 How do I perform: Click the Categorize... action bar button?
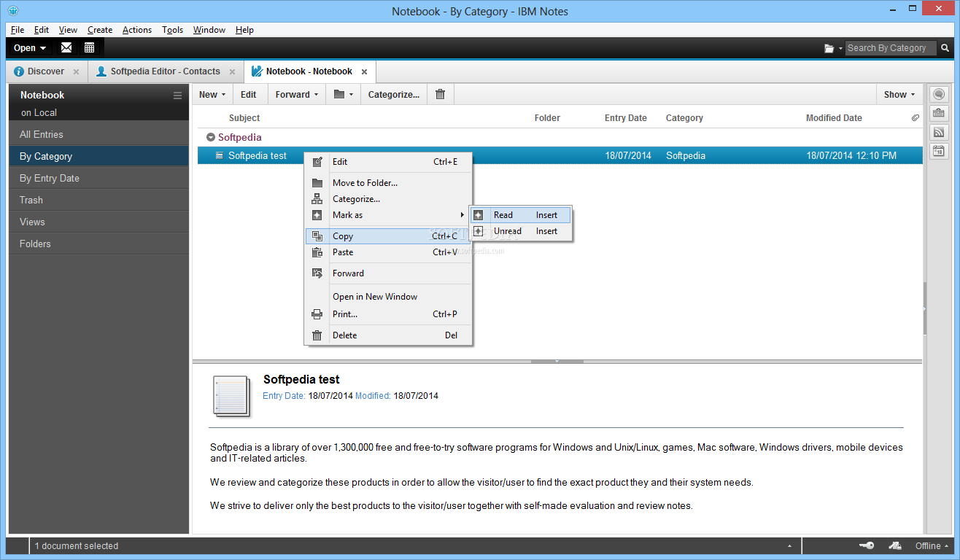(394, 94)
